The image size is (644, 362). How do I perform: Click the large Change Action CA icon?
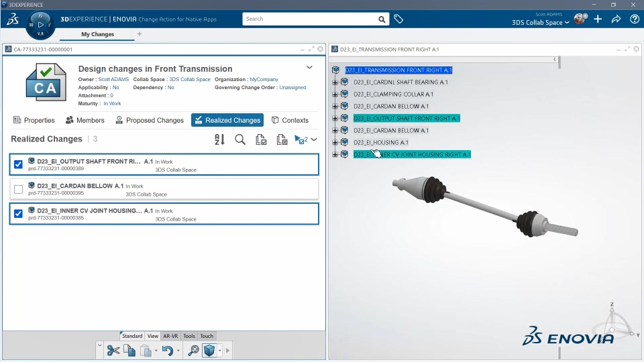(x=46, y=82)
